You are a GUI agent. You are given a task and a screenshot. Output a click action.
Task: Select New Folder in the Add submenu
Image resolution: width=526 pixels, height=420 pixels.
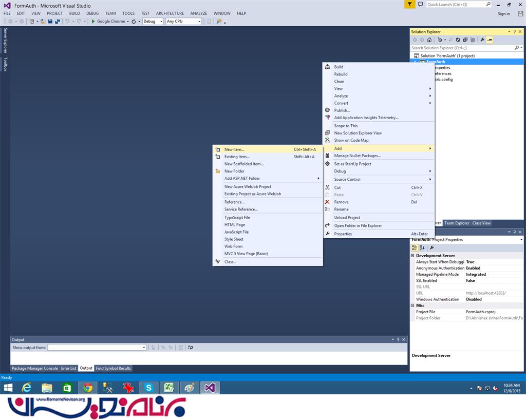tap(268, 171)
